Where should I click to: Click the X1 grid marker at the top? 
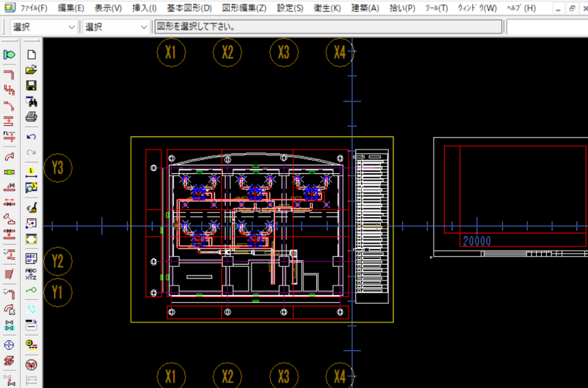pos(171,52)
